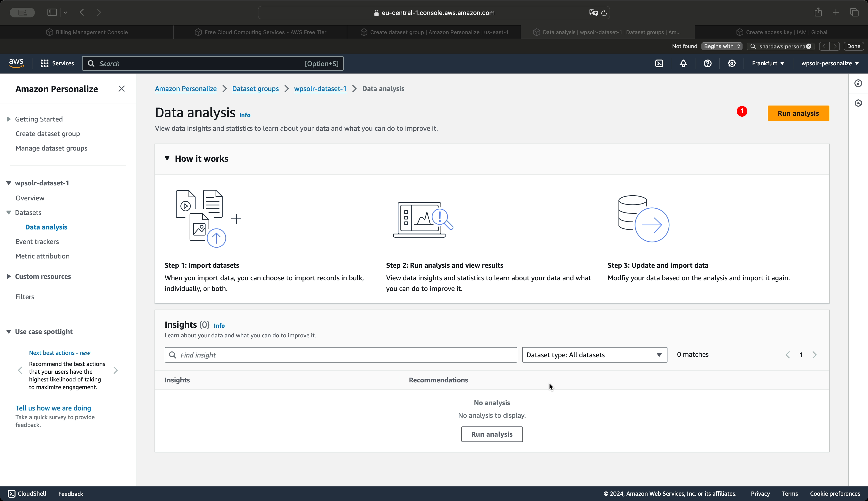The image size is (868, 501).
Task: Expand the Getting Started section
Action: coord(9,119)
